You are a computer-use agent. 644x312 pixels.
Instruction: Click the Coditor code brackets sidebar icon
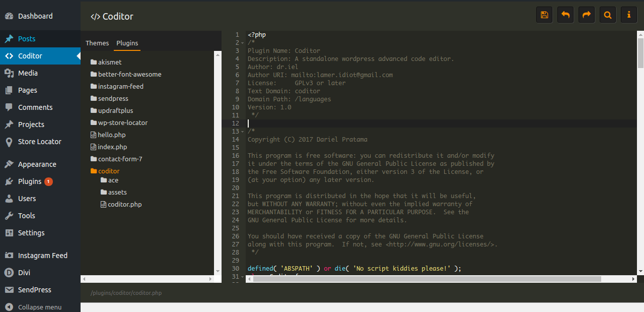(x=9, y=56)
